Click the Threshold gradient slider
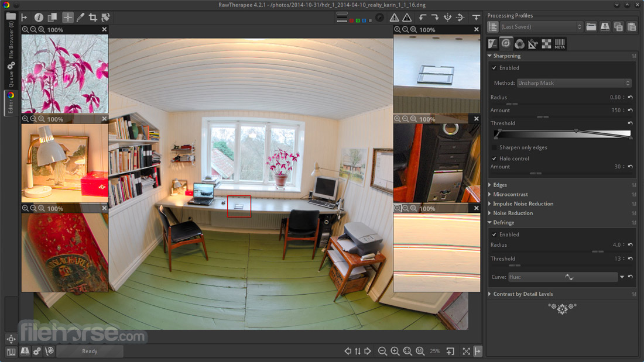This screenshot has width=644, height=362. (x=563, y=134)
